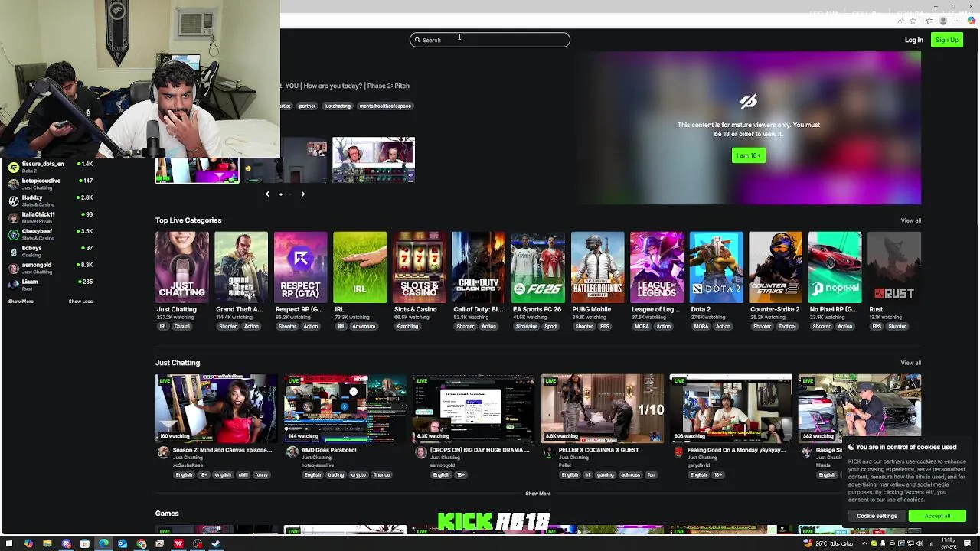Image resolution: width=980 pixels, height=551 pixels.
Task: Open the No Pixel RP category card
Action: [x=835, y=267]
